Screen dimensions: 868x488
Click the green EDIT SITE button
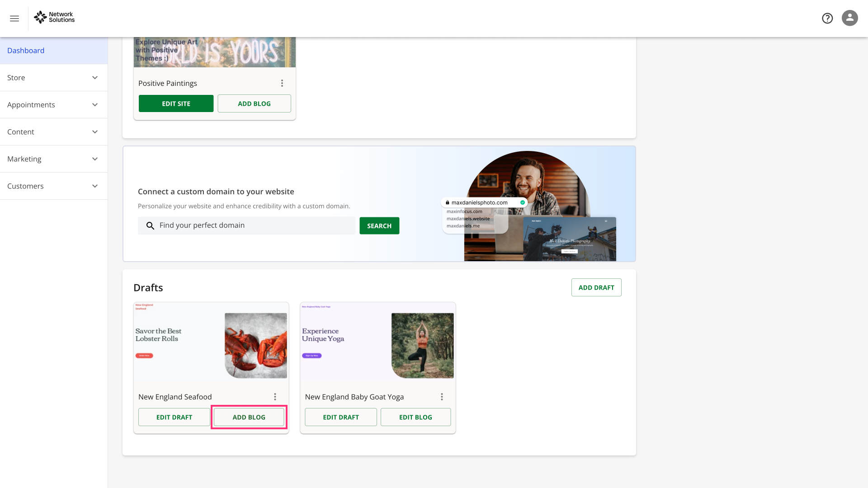point(176,103)
